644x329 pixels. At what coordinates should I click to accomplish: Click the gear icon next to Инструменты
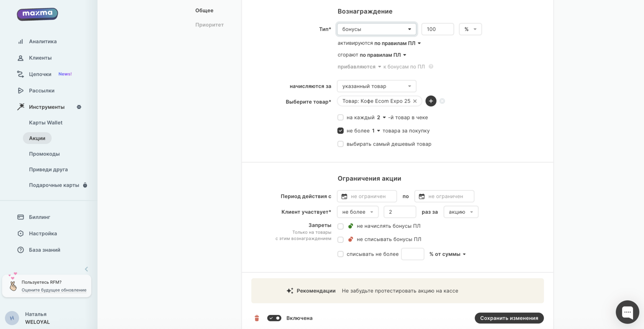pos(79,107)
